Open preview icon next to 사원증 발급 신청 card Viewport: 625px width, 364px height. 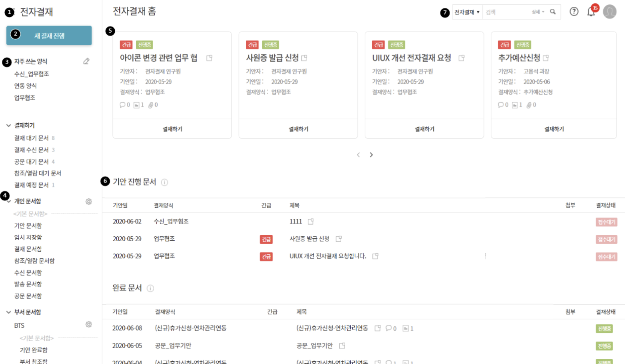[x=304, y=58]
